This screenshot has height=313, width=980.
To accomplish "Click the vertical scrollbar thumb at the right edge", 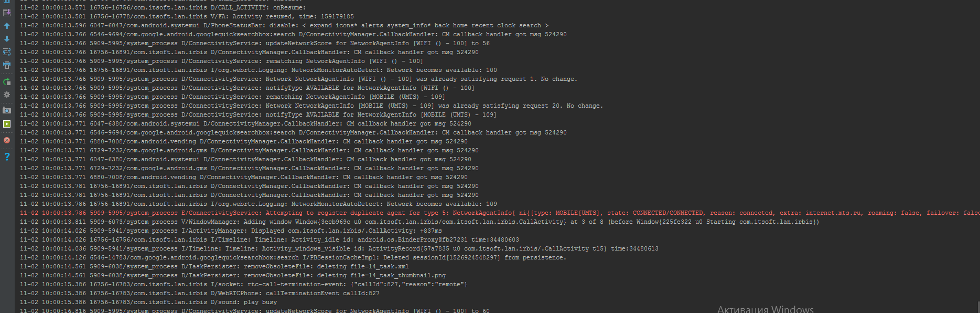I will [978, 307].
